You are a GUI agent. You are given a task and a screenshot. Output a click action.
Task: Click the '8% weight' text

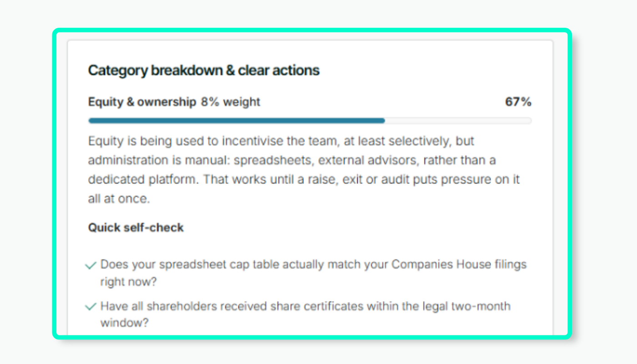(231, 102)
